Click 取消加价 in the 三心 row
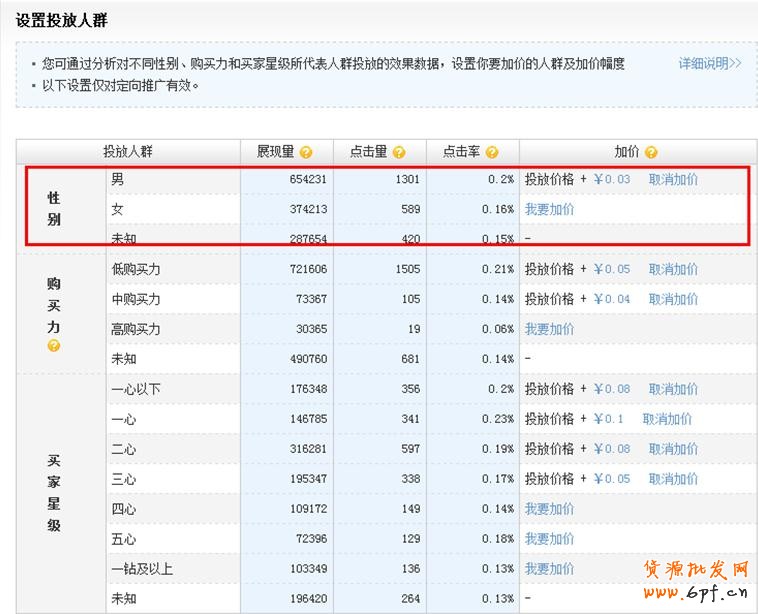The image size is (758, 614). coord(673,480)
